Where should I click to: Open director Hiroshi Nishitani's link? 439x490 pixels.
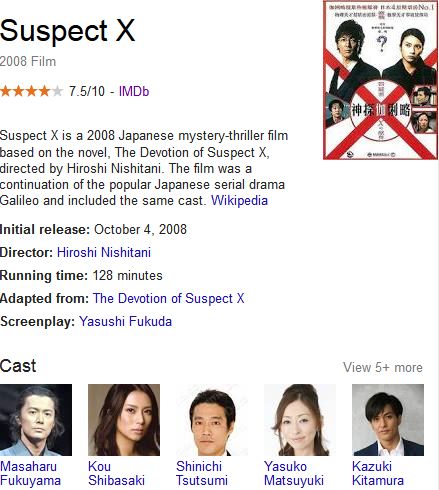(104, 252)
